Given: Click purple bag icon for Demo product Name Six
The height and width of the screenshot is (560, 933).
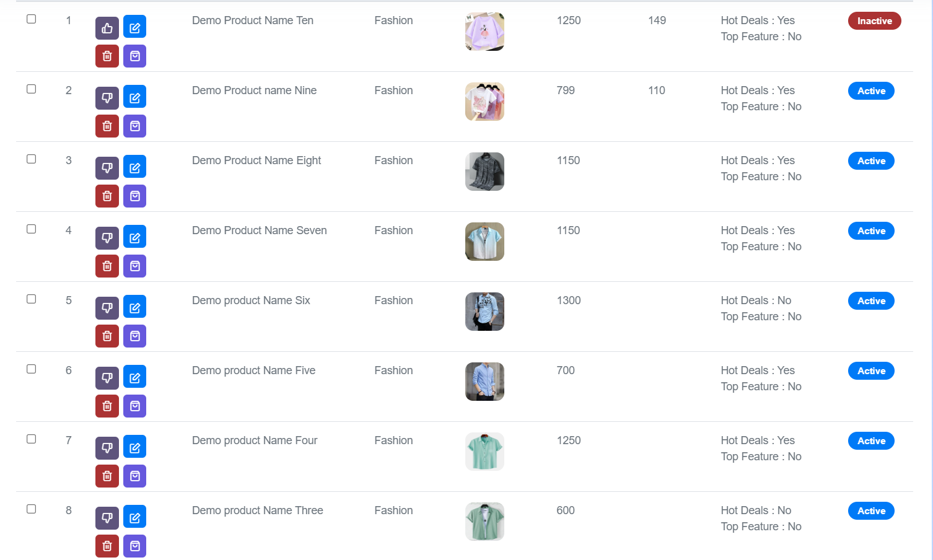Looking at the screenshot, I should coord(134,336).
